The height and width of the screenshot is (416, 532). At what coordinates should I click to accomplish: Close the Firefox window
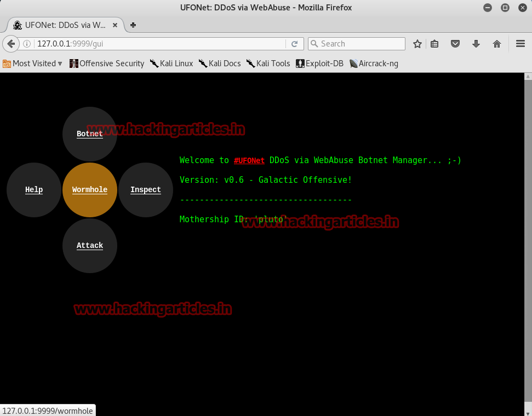(523, 8)
